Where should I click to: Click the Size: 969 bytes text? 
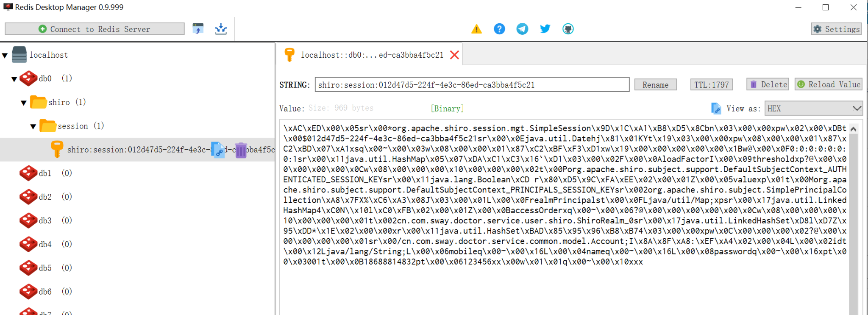click(341, 108)
